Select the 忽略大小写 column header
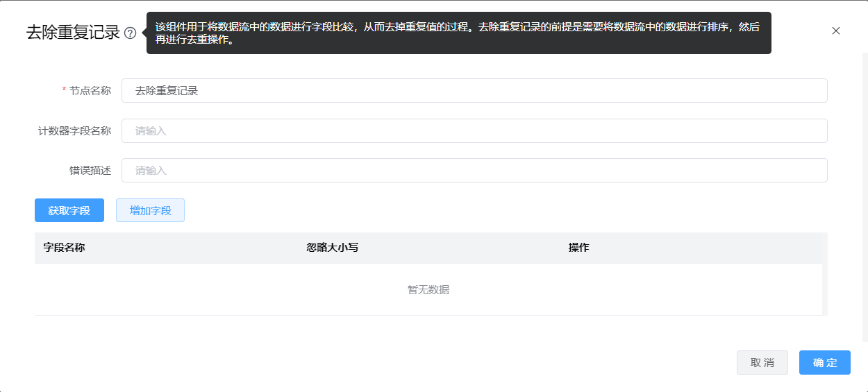 [332, 248]
